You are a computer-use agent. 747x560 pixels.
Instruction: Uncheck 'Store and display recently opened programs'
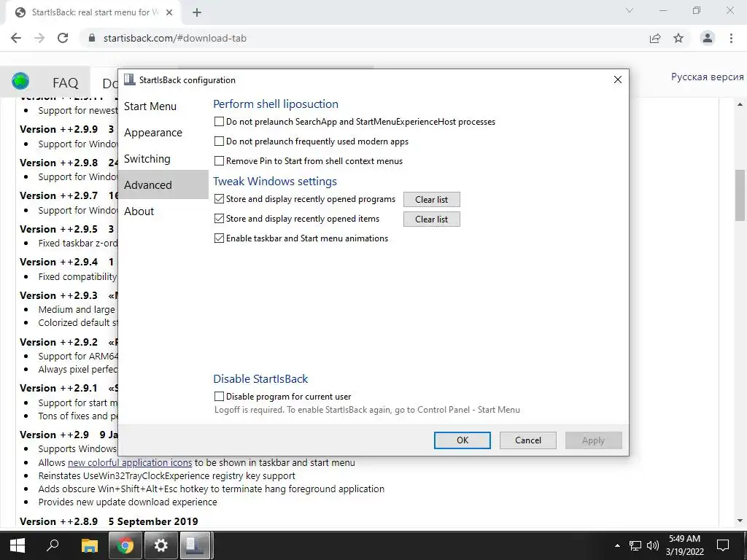point(219,199)
